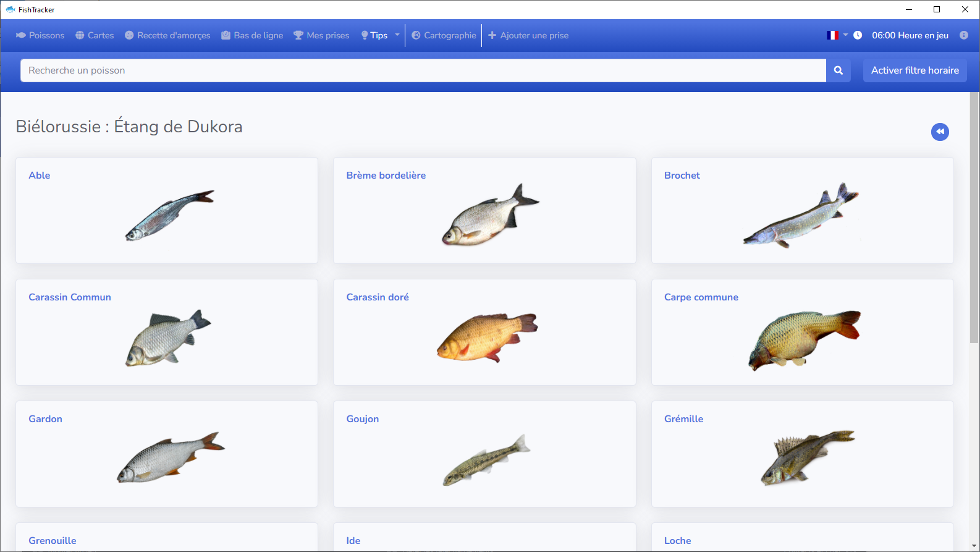Maximize the FishTracker window

coord(937,9)
